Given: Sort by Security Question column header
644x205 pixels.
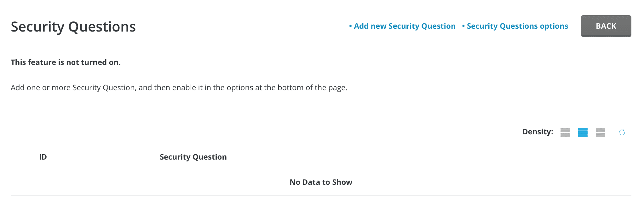Looking at the screenshot, I should point(193,157).
